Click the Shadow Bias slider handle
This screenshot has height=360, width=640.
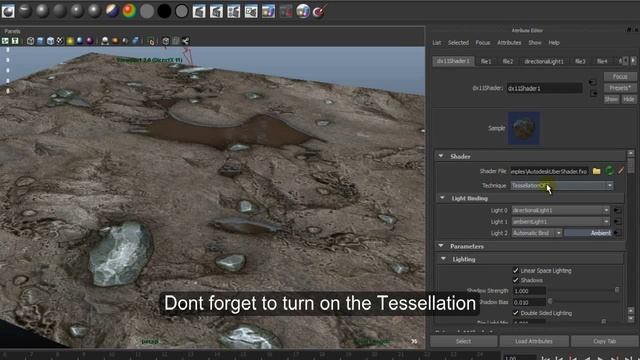(550, 301)
